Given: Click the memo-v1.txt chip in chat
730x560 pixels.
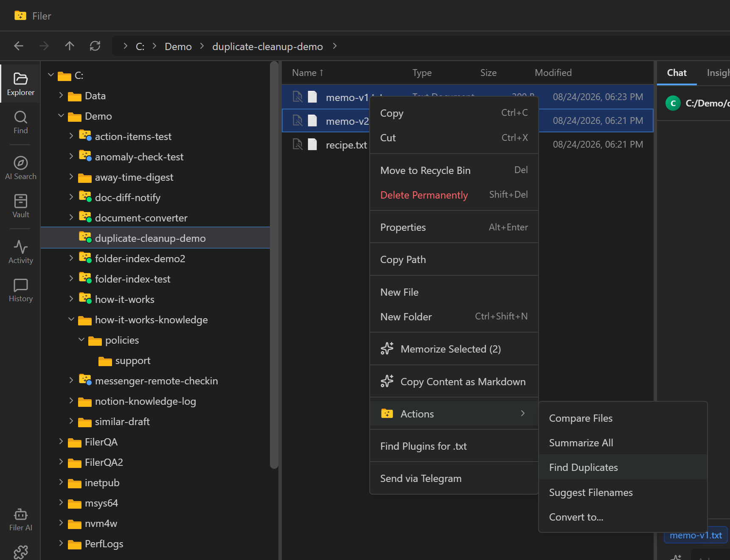Looking at the screenshot, I should [696, 535].
